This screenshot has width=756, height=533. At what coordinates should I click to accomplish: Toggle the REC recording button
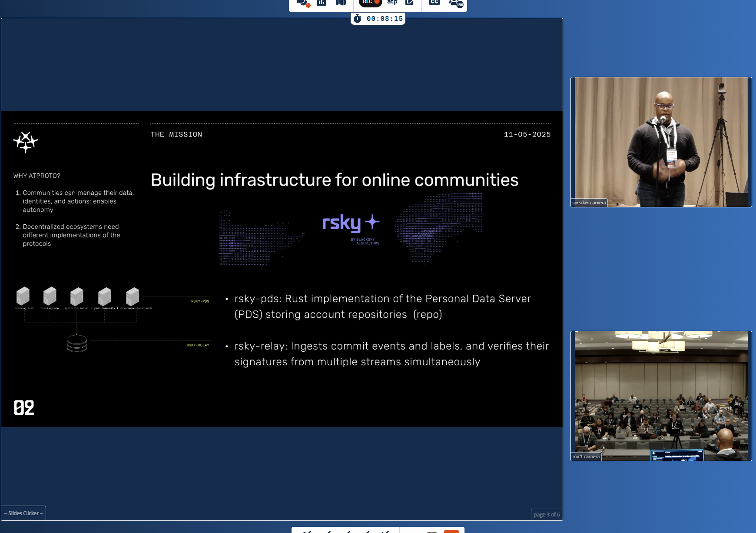[370, 3]
